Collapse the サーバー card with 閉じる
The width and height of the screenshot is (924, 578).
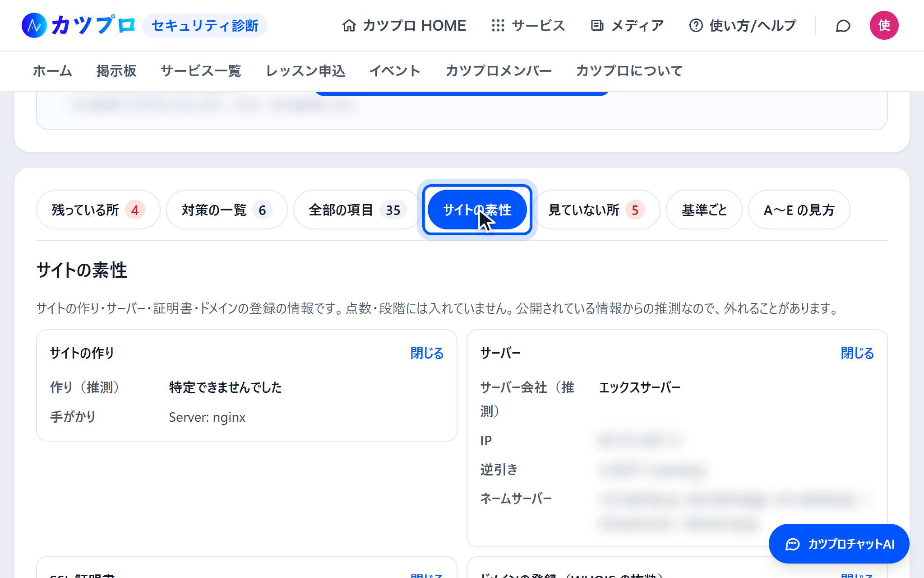(857, 353)
